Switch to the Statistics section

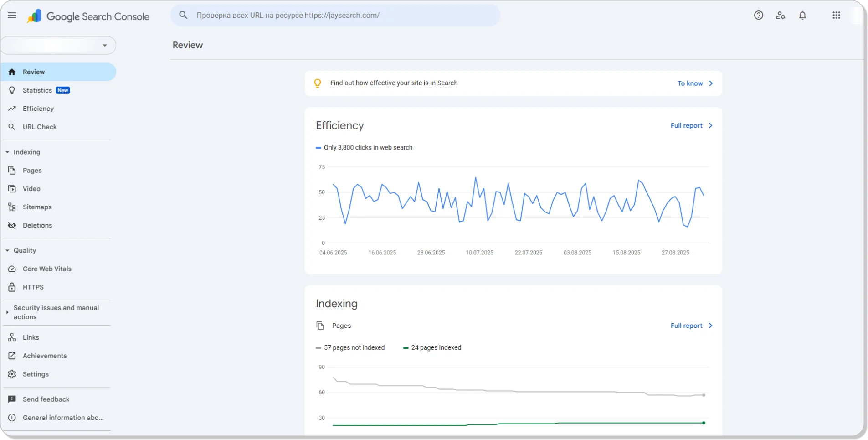click(x=37, y=90)
